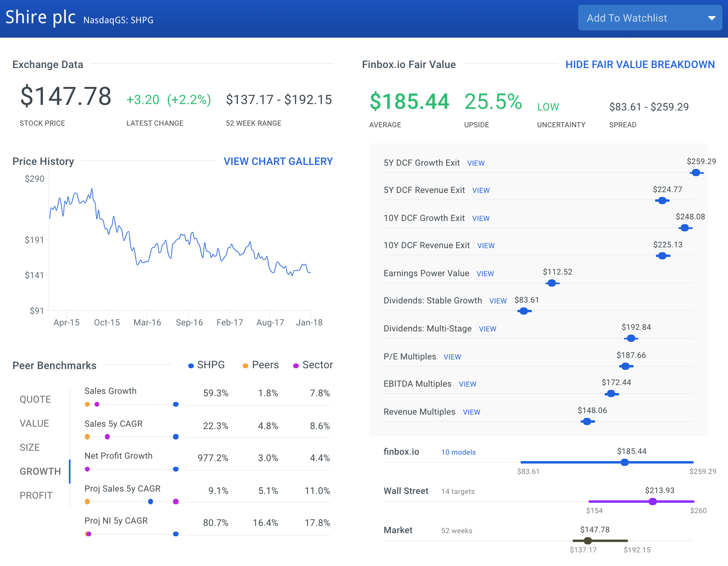728x566 pixels.
Task: View the 10Y DCF Revenue Exit model
Action: coord(486,246)
